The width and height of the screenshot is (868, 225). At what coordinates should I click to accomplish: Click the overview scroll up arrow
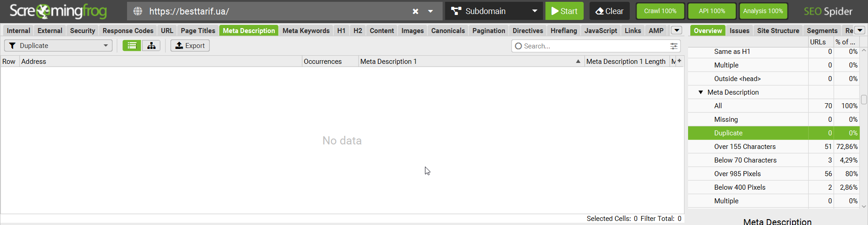pyautogui.click(x=864, y=50)
